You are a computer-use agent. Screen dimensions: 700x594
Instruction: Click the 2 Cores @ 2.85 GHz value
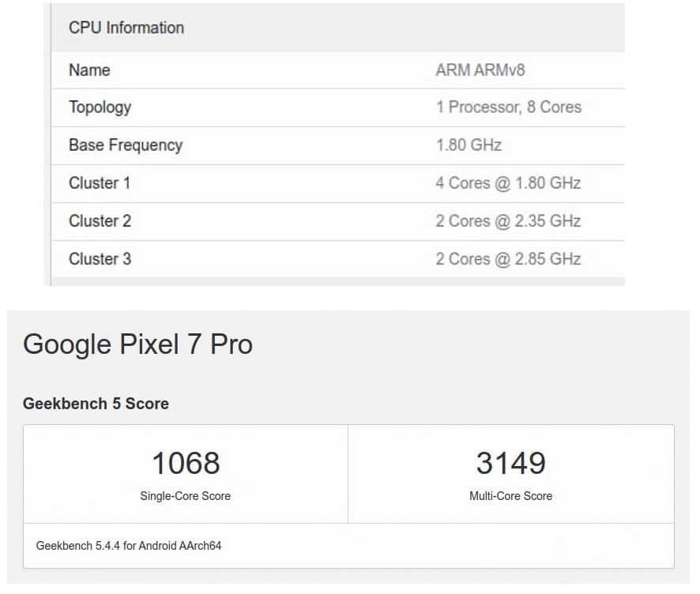click(508, 259)
